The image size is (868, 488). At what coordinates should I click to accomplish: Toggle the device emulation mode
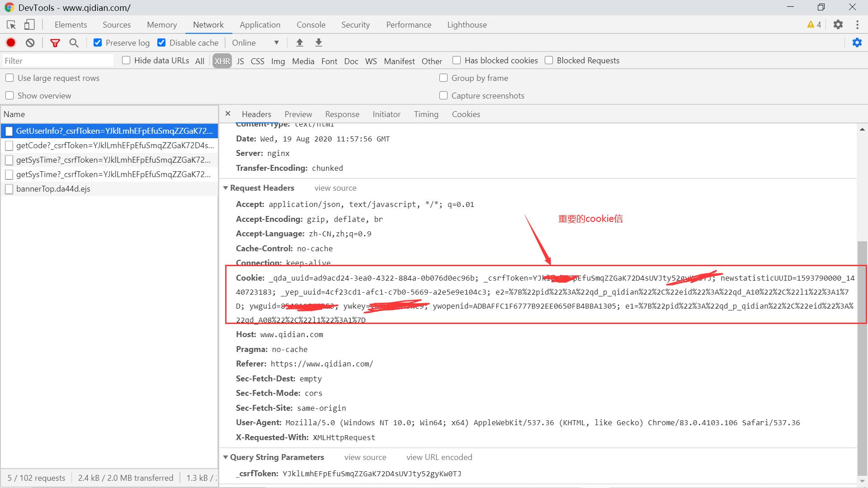[x=29, y=25]
